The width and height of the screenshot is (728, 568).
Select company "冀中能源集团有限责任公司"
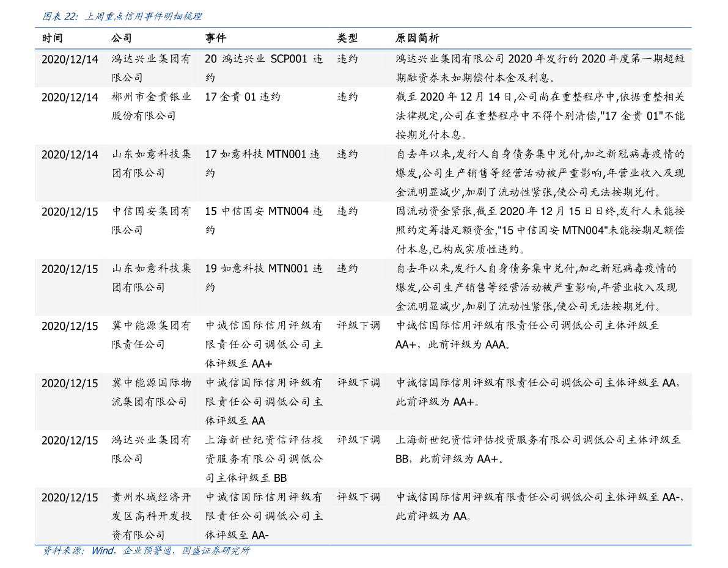(x=152, y=335)
